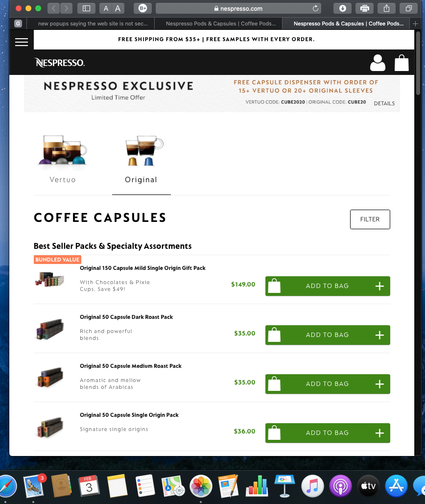The height and width of the screenshot is (504, 425).
Task: Open the account profile icon
Action: pyautogui.click(x=378, y=63)
